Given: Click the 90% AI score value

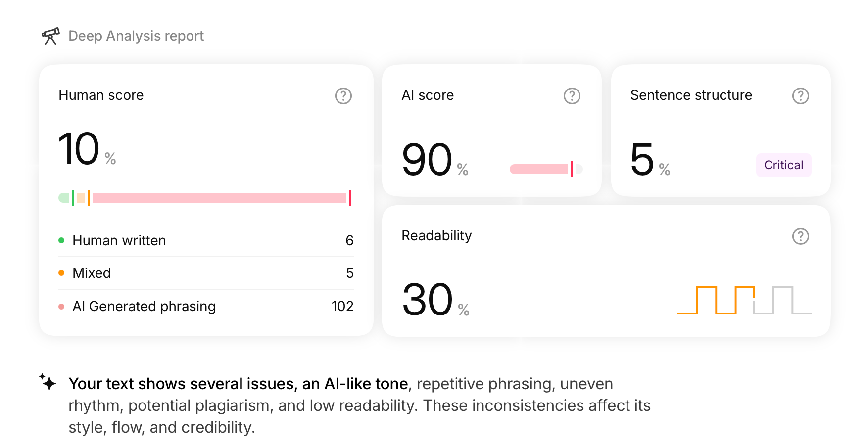Looking at the screenshot, I should [x=435, y=160].
